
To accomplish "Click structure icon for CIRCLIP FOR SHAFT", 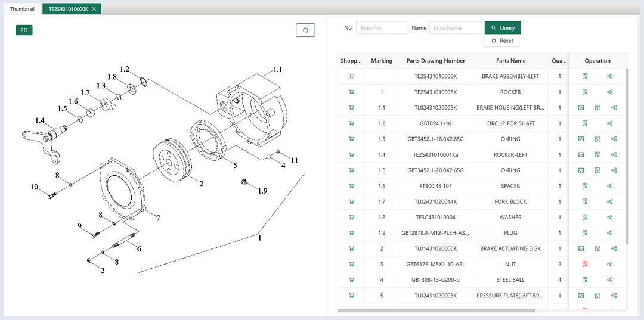I will click(609, 123).
